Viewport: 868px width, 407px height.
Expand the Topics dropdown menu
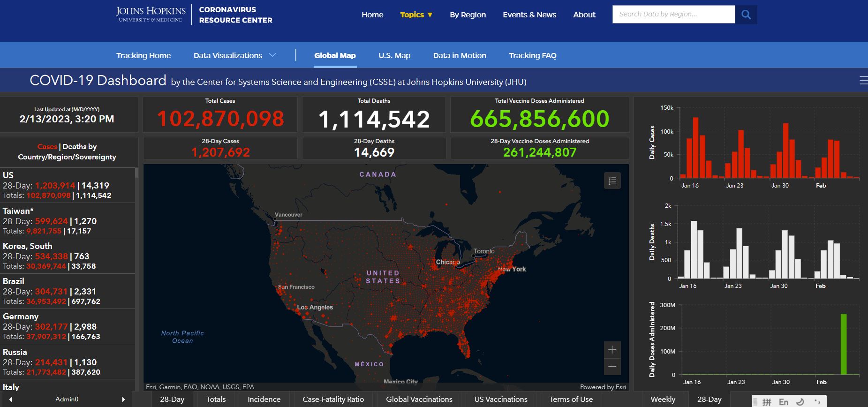(416, 15)
